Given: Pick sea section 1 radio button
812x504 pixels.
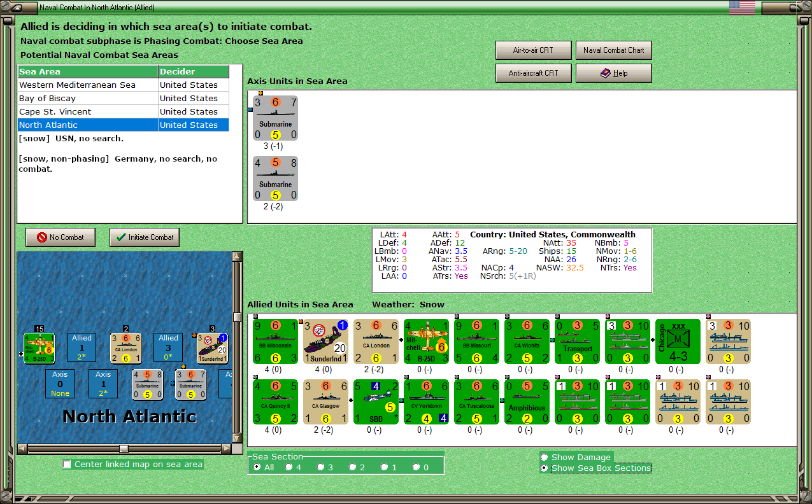Looking at the screenshot, I should (x=385, y=467).
